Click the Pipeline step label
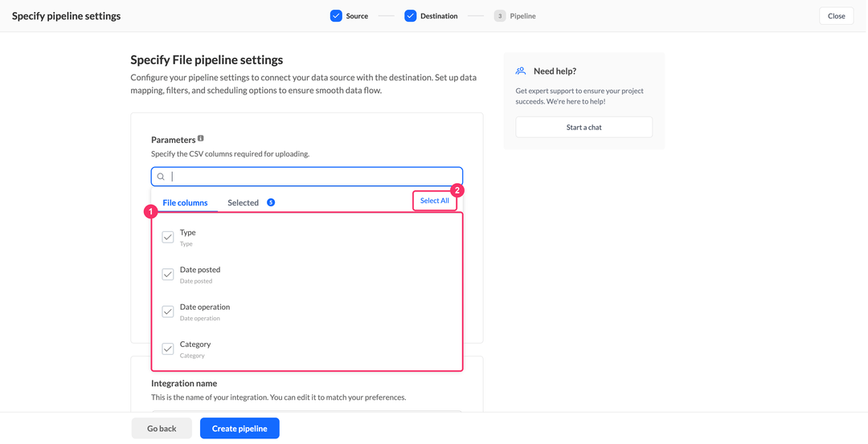 [x=523, y=16]
